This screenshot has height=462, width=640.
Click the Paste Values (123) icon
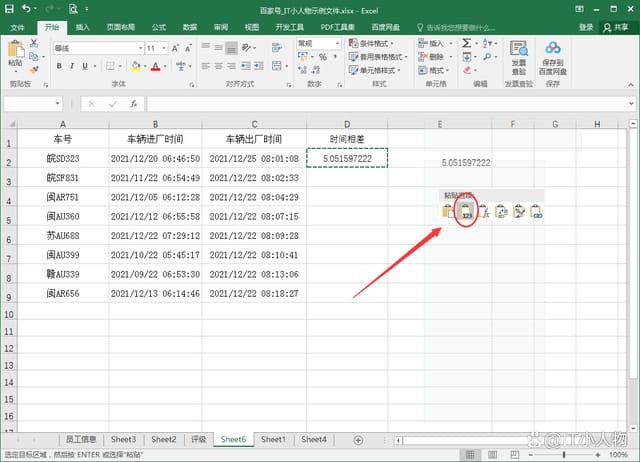coord(466,211)
